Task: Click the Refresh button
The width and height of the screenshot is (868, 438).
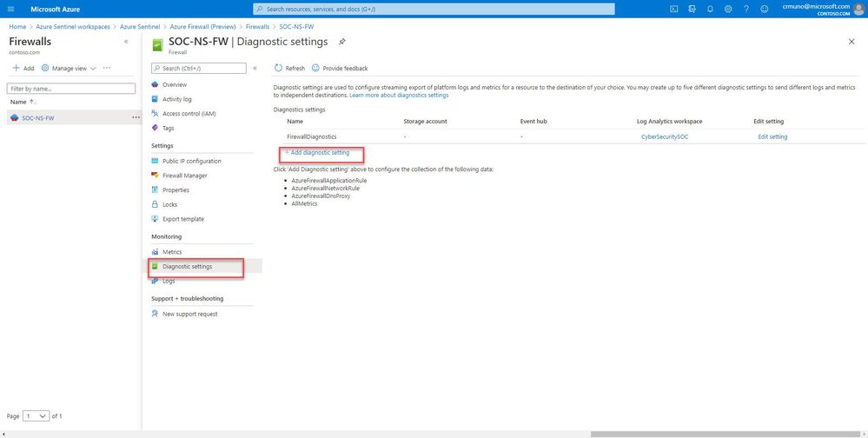Action: (289, 68)
